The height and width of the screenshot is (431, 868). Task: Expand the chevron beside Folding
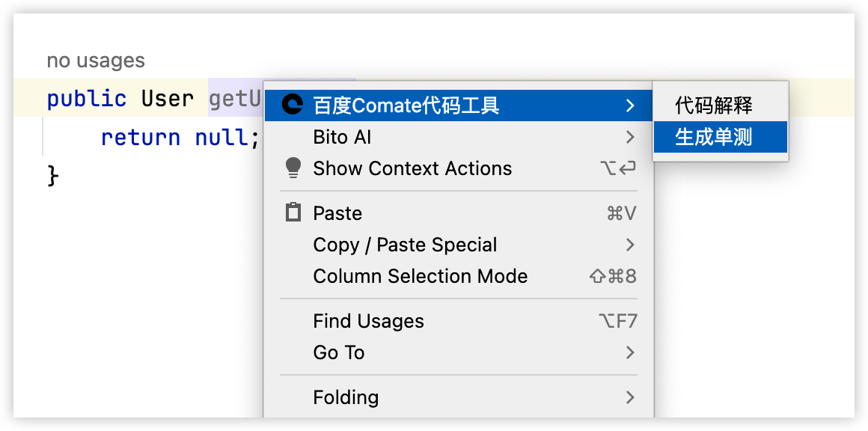click(629, 397)
